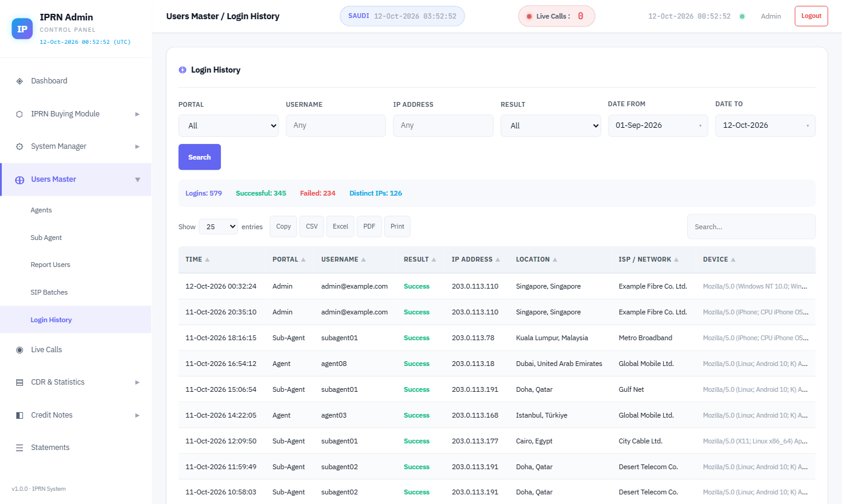Export the table with the CSV button
This screenshot has height=504, width=842.
[x=311, y=227]
